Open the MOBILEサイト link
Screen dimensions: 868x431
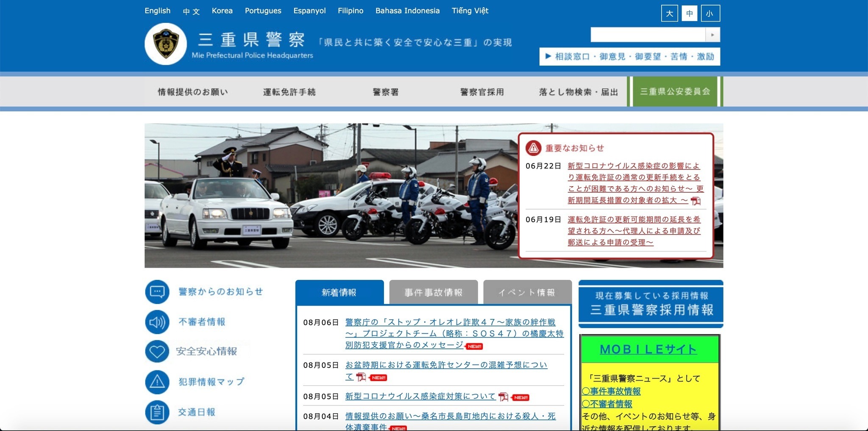[648, 349]
